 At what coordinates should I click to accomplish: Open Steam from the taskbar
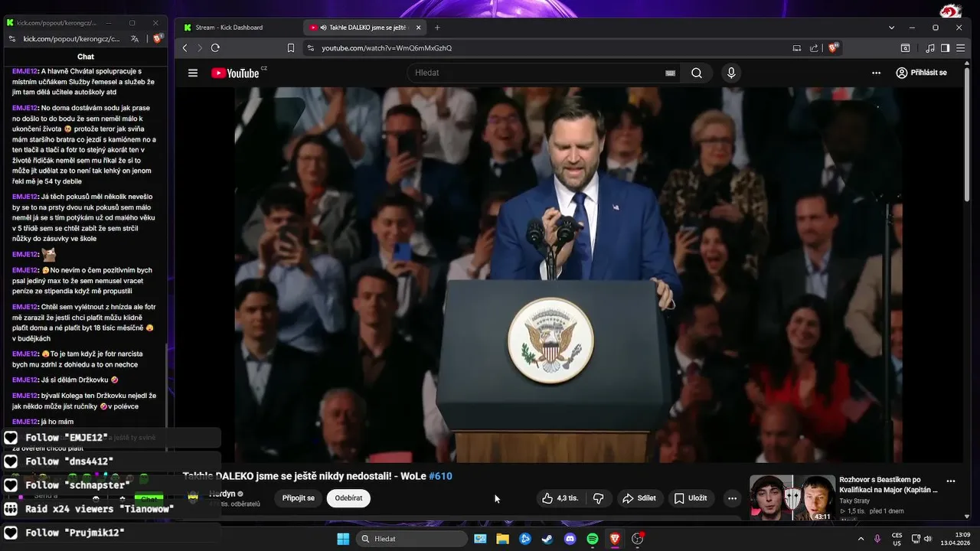[x=547, y=539]
